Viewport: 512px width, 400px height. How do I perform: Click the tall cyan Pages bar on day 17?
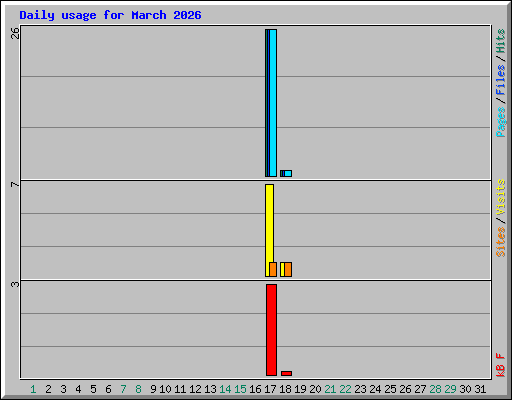pos(273,103)
